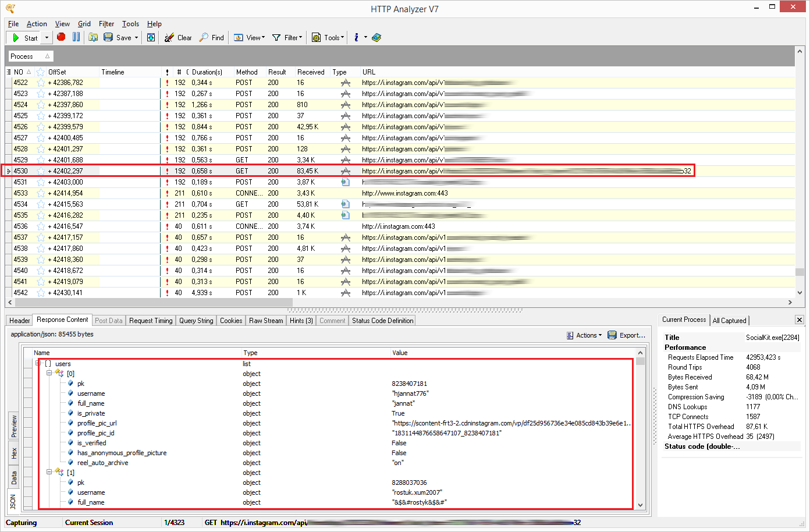Image resolution: width=810 pixels, height=532 pixels.
Task: Click the type icon of row 4534
Action: click(346, 204)
